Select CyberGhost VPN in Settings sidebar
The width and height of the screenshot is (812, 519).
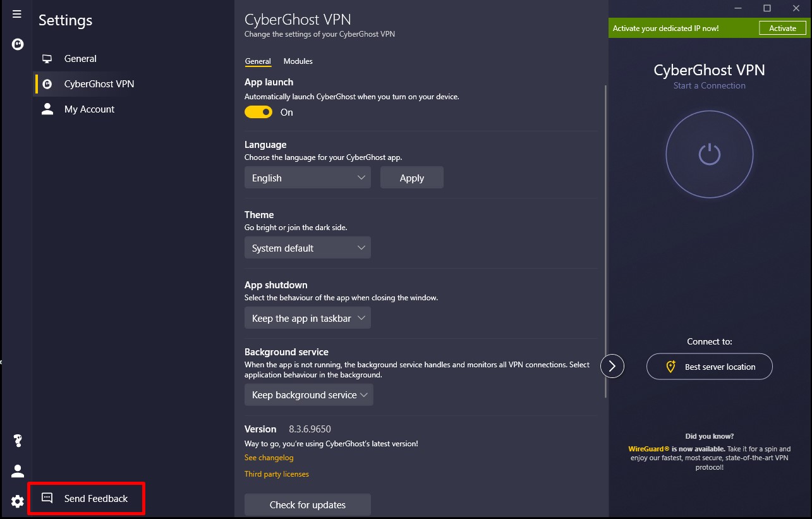tap(134, 84)
